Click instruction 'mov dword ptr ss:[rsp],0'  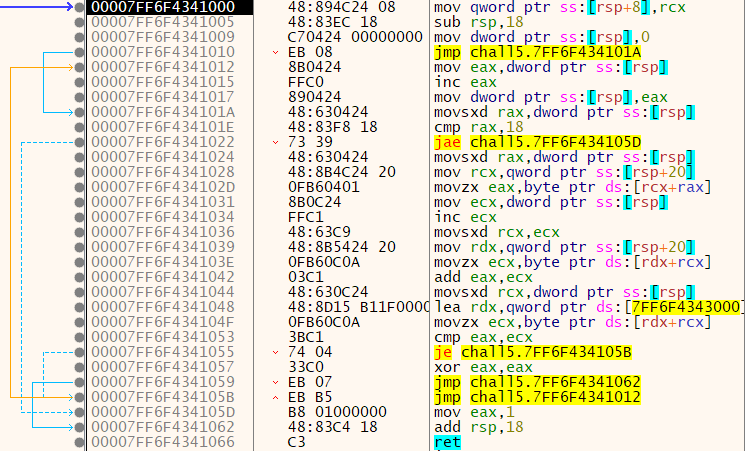click(542, 37)
